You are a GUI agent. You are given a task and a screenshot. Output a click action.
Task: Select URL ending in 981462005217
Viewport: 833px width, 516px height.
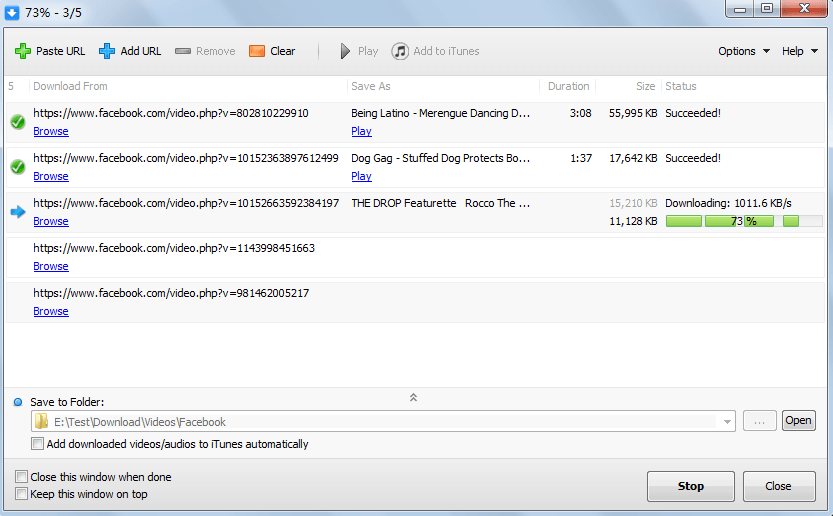[171, 293]
